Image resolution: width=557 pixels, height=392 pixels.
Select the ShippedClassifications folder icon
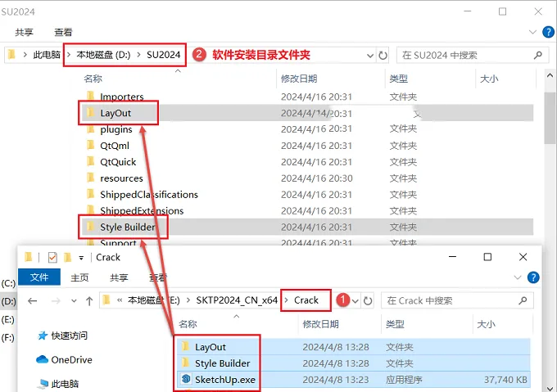[91, 194]
